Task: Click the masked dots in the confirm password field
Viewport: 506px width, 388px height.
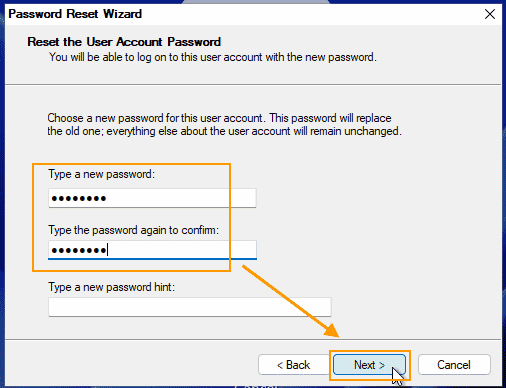Action: (79, 250)
